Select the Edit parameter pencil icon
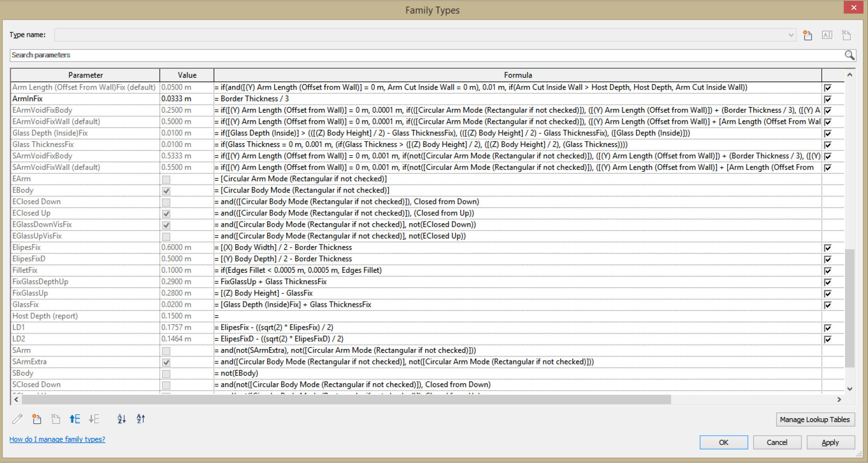 click(x=17, y=419)
